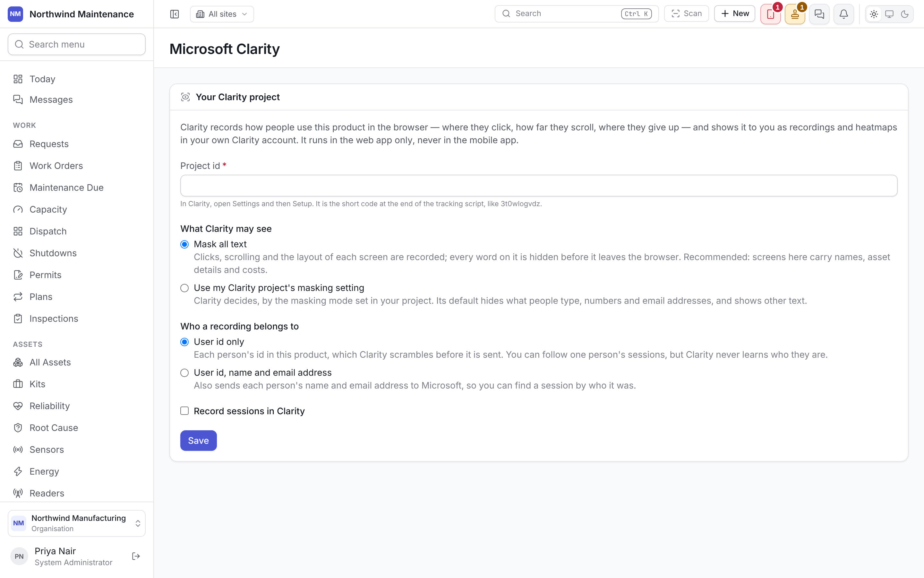924x578 pixels.
Task: Open the All sites dropdown
Action: [222, 14]
